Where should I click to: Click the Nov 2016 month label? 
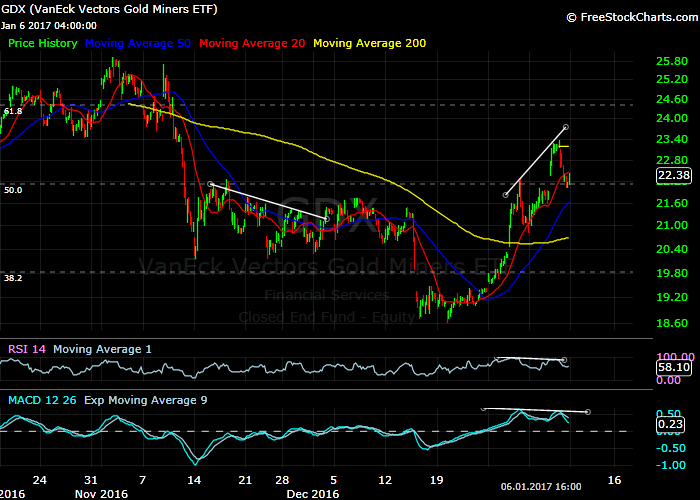(x=101, y=494)
